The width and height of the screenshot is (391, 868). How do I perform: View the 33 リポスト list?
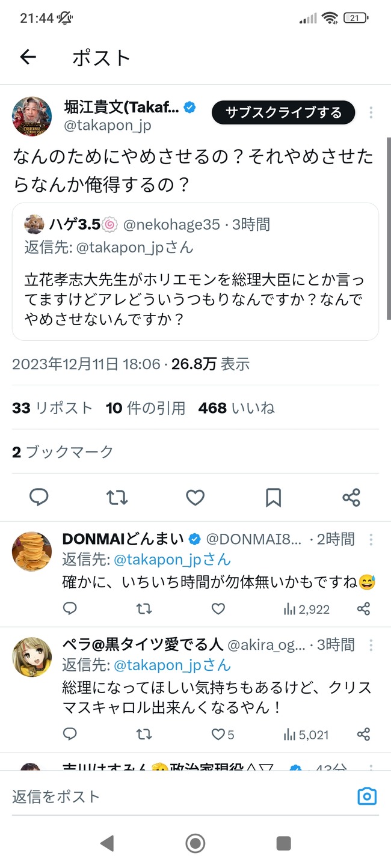click(x=52, y=408)
